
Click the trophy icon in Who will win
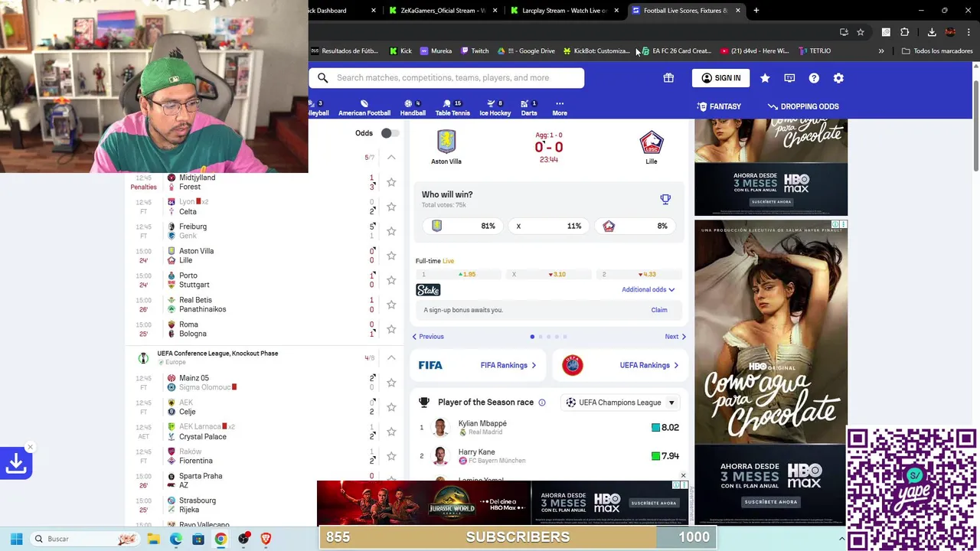point(665,199)
